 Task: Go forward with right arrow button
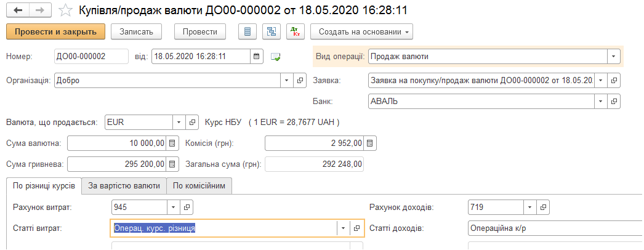point(40,10)
